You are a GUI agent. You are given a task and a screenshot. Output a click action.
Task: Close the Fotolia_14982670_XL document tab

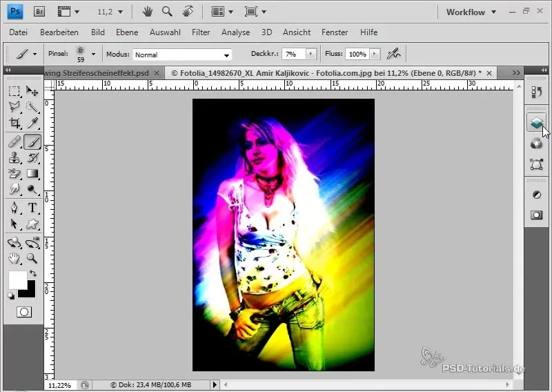pyautogui.click(x=489, y=73)
